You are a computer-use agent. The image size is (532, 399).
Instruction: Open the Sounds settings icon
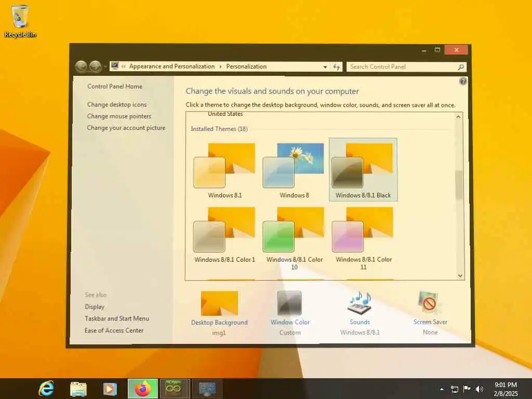360,303
